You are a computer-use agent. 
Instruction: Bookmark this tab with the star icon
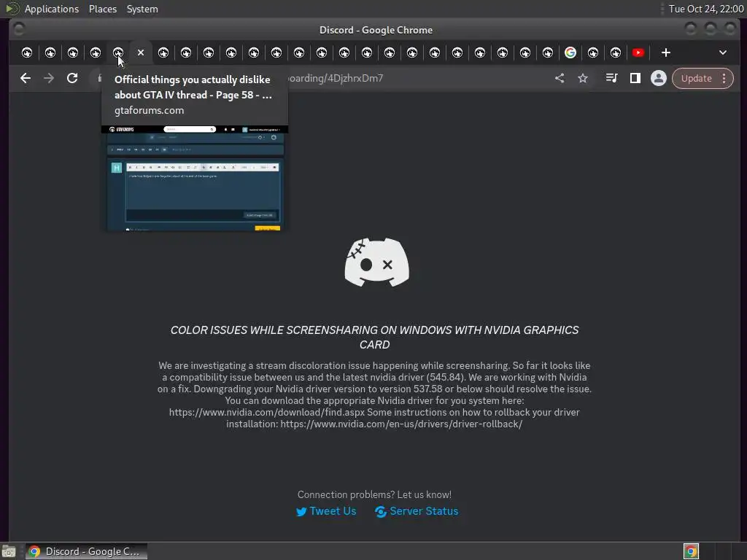[x=583, y=78]
